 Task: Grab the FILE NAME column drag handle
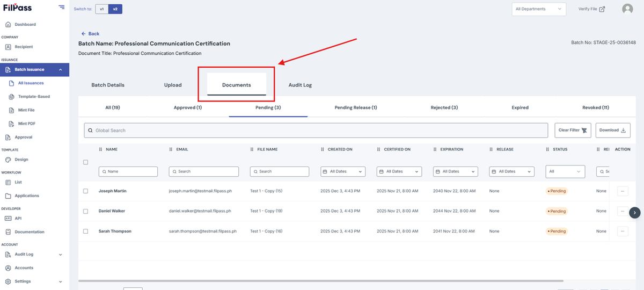tap(252, 149)
